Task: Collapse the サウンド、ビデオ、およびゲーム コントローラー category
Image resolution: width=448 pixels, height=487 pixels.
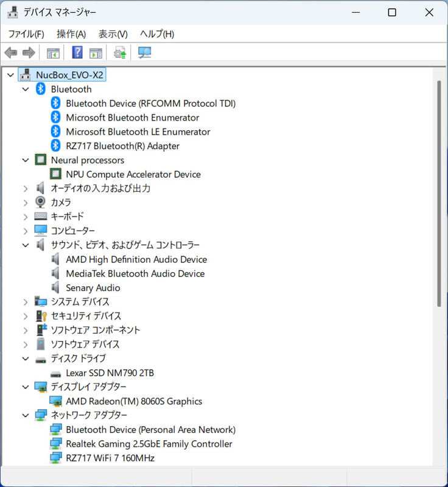Action: [26, 245]
